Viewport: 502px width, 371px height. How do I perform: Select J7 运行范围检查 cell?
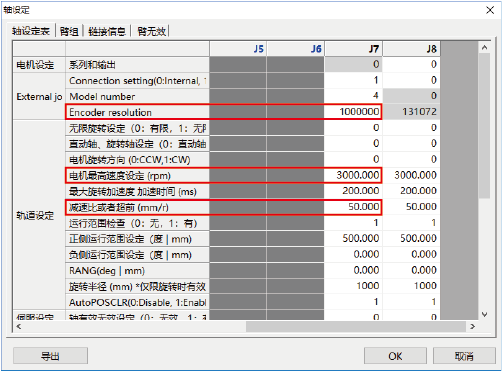point(353,223)
